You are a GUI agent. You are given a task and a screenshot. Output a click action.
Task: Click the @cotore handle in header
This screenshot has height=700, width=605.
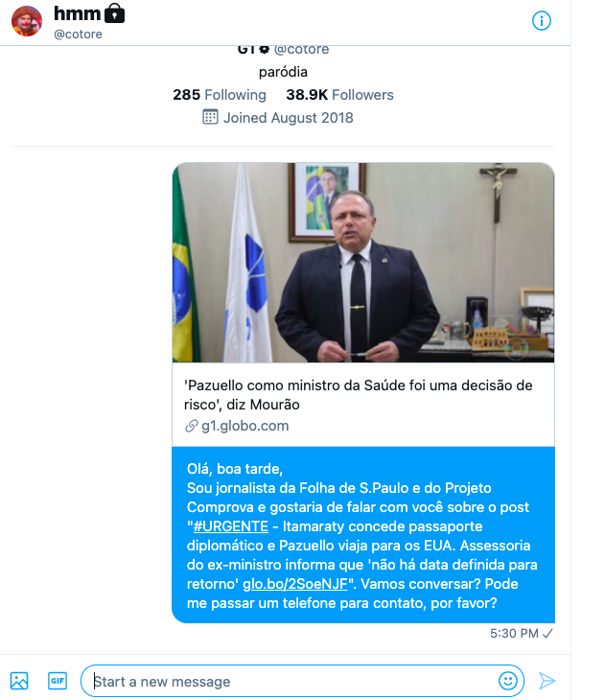click(78, 35)
